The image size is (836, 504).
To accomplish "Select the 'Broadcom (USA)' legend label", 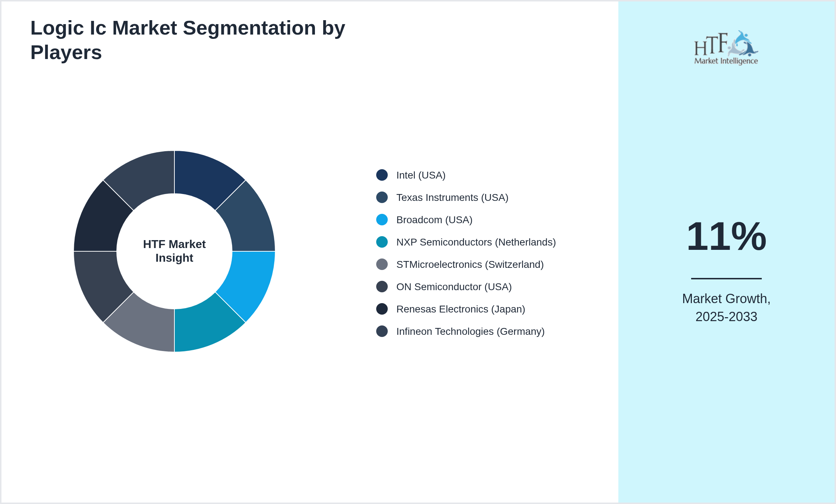I will [x=434, y=220].
